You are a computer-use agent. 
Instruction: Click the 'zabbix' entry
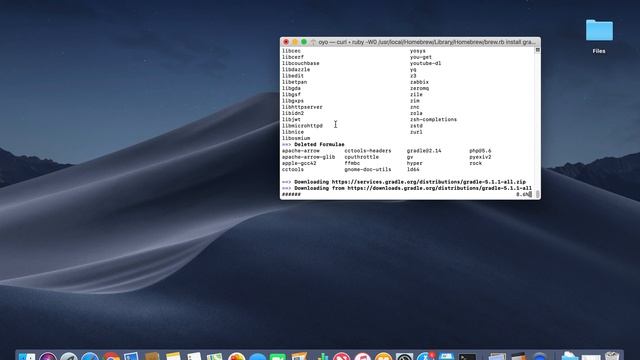pos(419,82)
